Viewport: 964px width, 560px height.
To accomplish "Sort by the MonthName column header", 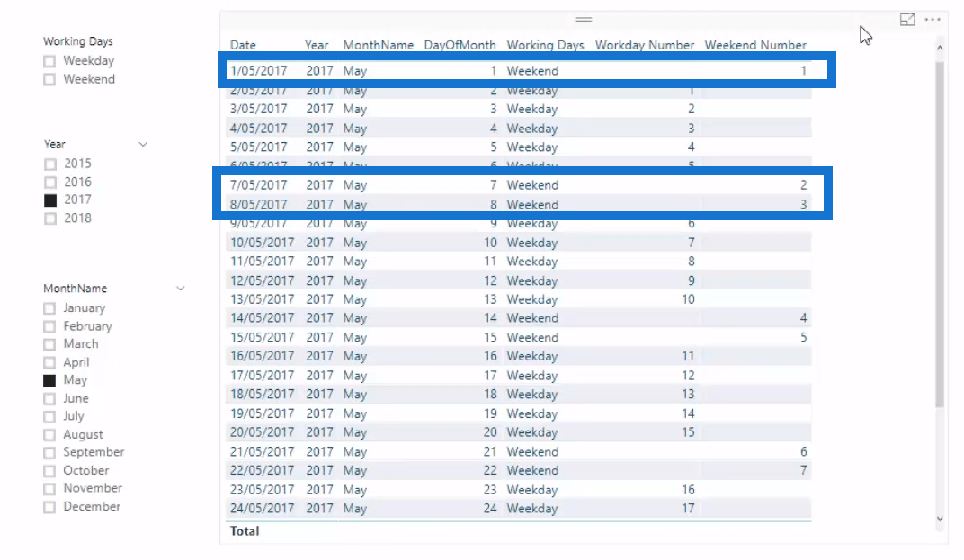I will click(378, 45).
